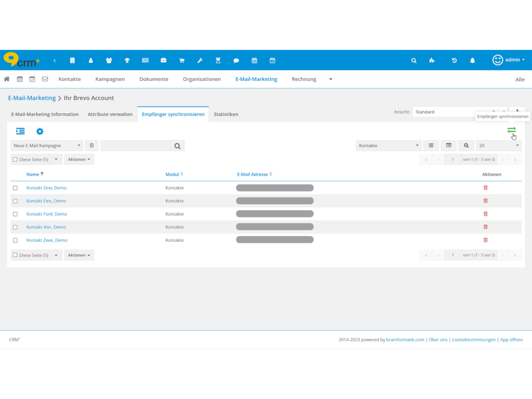Viewport: 532px width, 399px height.
Task: Toggle the top Diese Seite (5) checkbox
Action: [x=15, y=160]
